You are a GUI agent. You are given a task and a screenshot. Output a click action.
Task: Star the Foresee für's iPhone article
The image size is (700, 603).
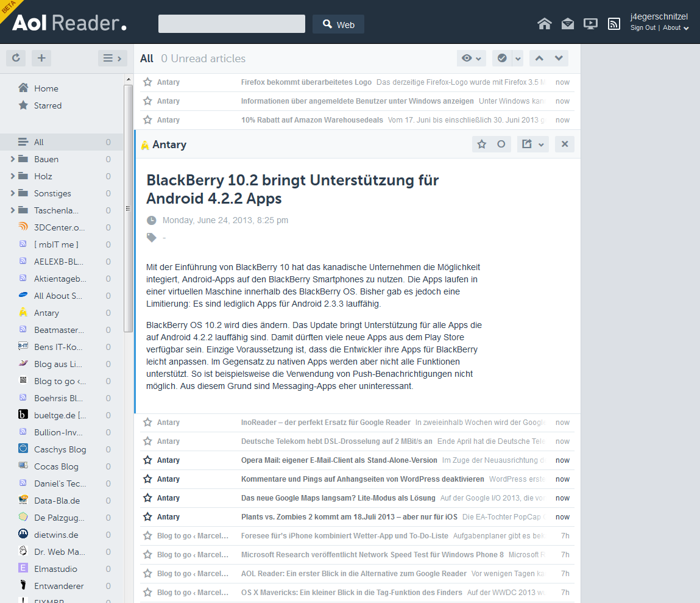click(148, 535)
